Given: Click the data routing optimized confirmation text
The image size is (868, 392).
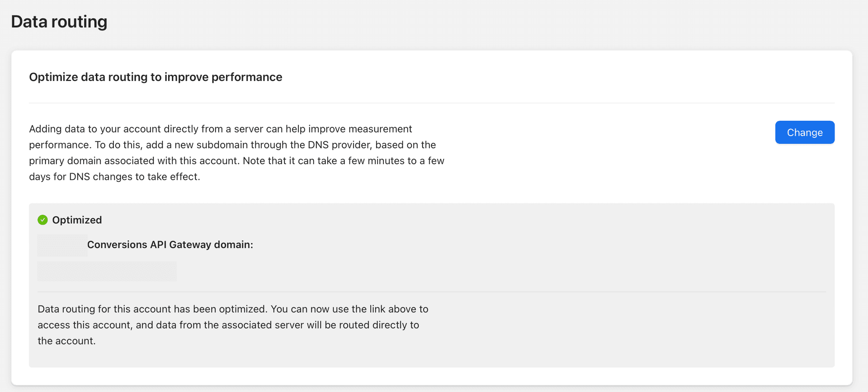Looking at the screenshot, I should pos(233,325).
